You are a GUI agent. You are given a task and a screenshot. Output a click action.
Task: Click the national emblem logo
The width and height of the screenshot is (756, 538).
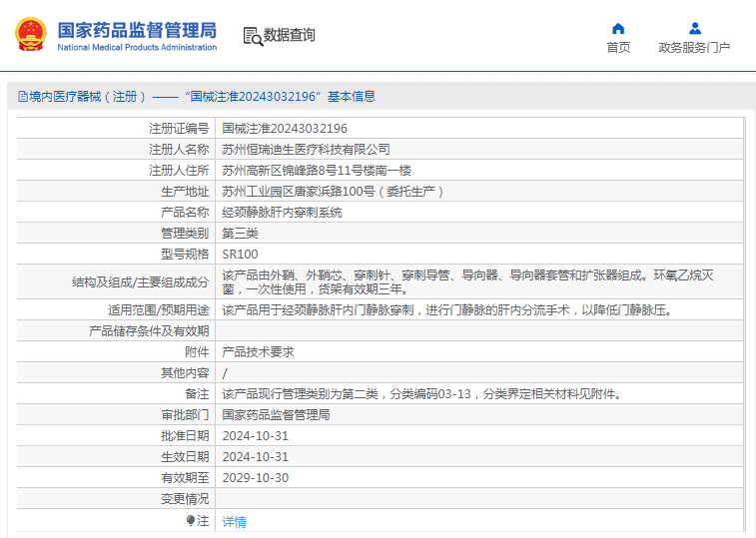point(31,34)
